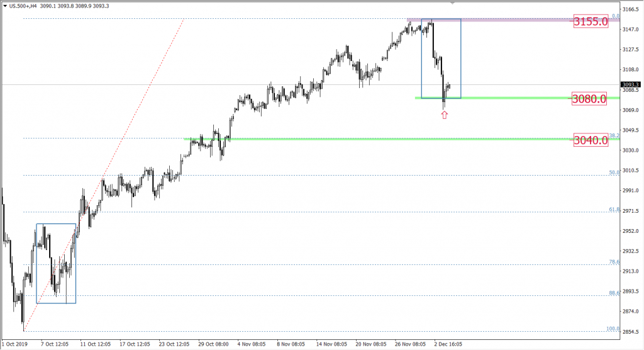This screenshot has height=350, width=644.
Task: Click the 3069.0 value on the price scale
Action: (631, 110)
